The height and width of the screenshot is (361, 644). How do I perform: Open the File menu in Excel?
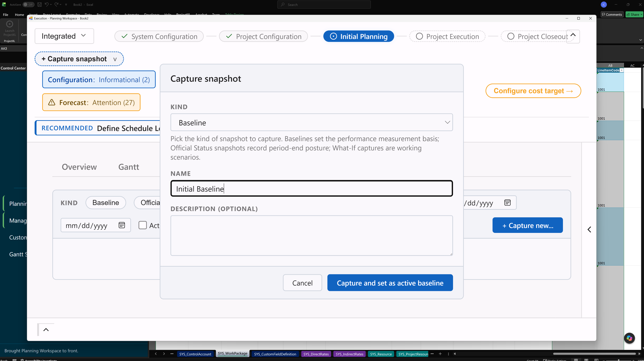[6, 15]
